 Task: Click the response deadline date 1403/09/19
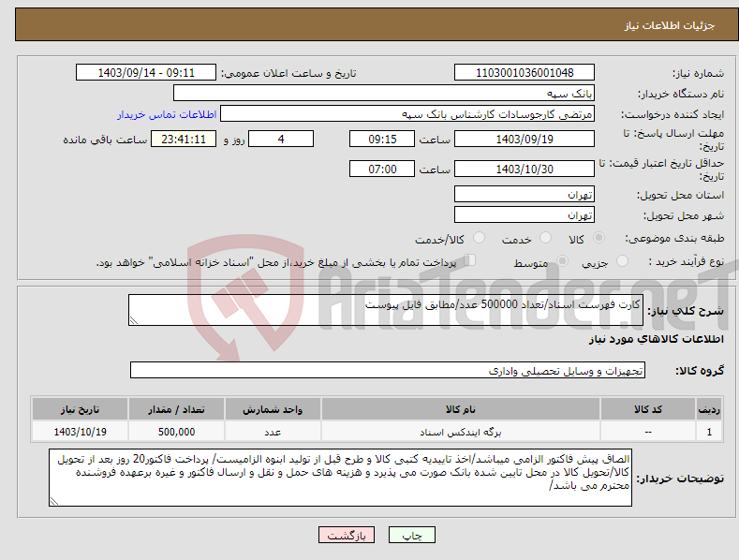coord(525,139)
